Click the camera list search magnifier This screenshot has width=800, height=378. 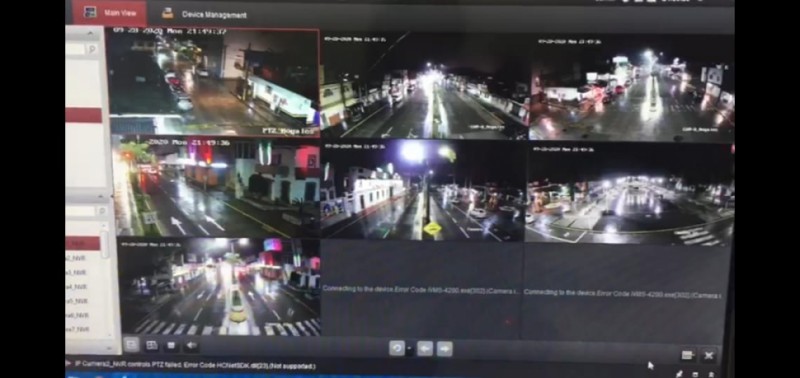coord(102,211)
